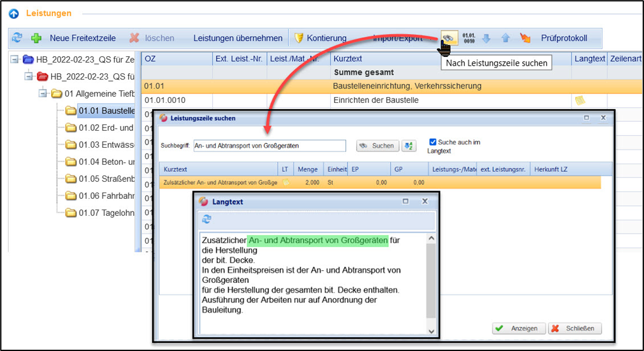Click the sort icon next to Suchen
Image resolution: width=644 pixels, height=351 pixels.
(x=409, y=146)
